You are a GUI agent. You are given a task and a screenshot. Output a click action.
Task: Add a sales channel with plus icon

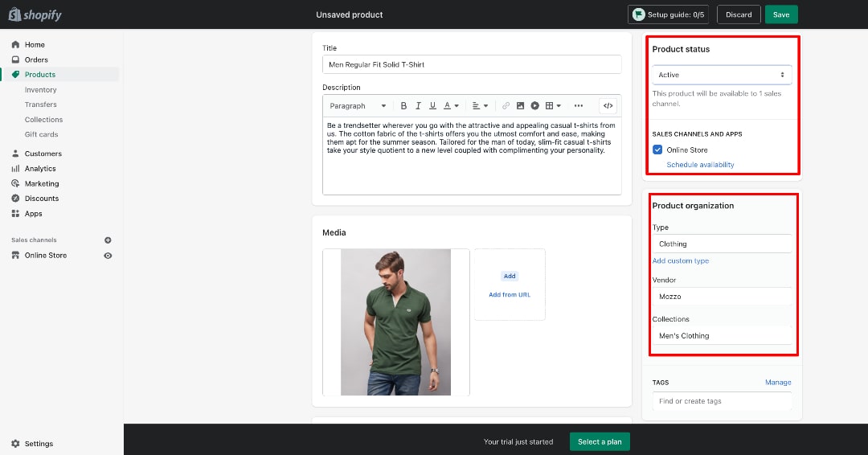(108, 240)
